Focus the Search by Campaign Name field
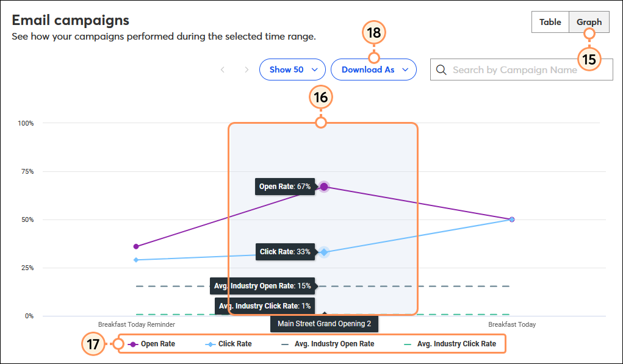Screen dimensions: 623x364 pos(521,70)
